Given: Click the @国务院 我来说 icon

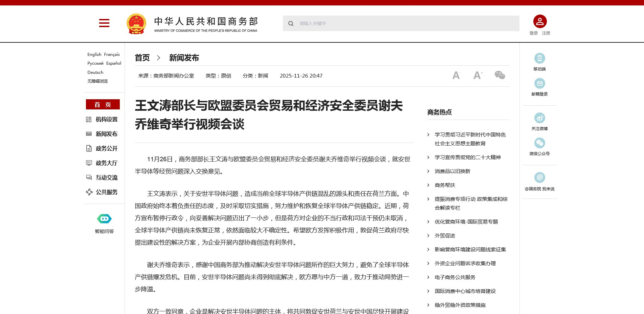Looking at the screenshot, I should click(539, 177).
